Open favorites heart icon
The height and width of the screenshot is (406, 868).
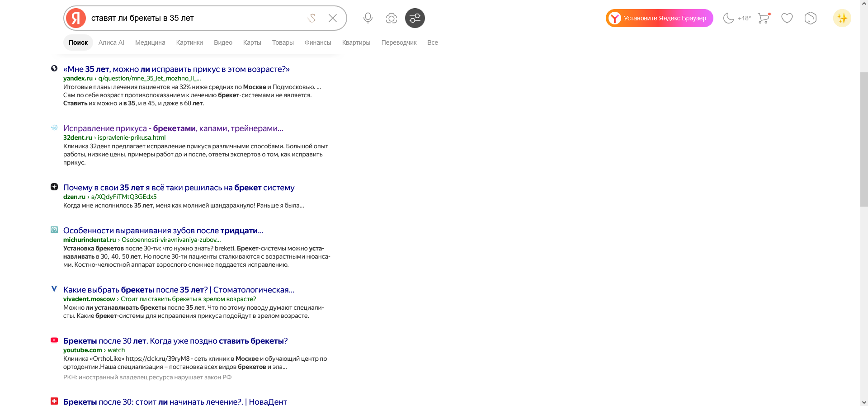787,18
